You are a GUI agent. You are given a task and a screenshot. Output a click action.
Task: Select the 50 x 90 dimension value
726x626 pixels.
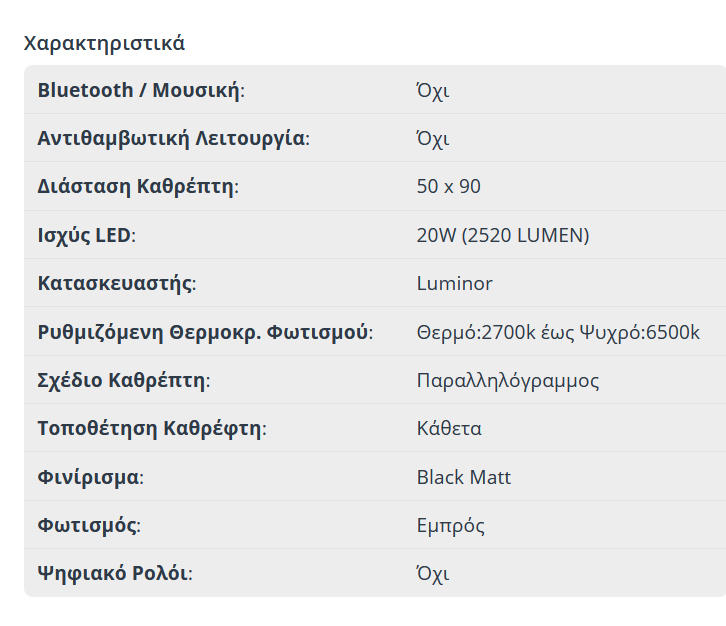(x=449, y=187)
